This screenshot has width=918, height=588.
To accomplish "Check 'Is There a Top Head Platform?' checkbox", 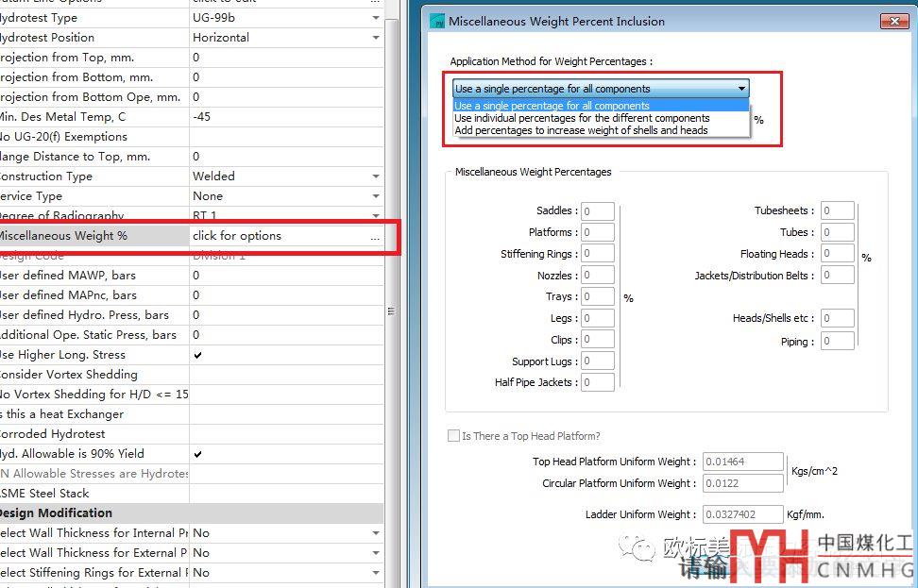I will tap(453, 436).
